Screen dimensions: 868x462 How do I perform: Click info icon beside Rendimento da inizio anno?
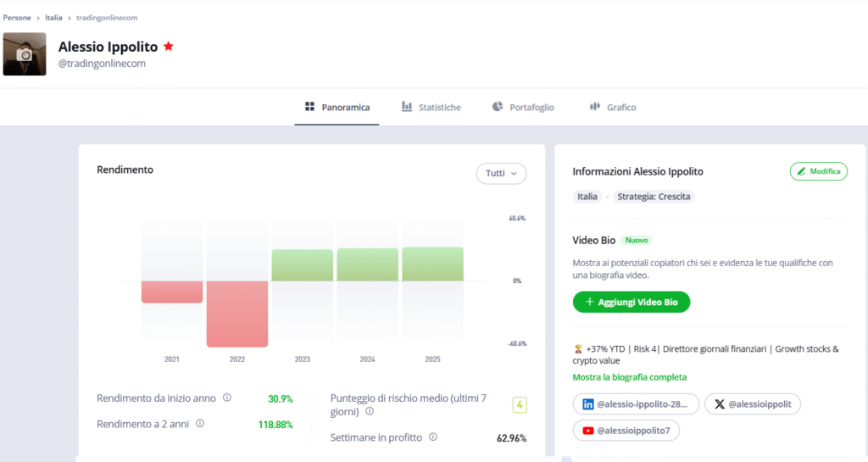(226, 398)
